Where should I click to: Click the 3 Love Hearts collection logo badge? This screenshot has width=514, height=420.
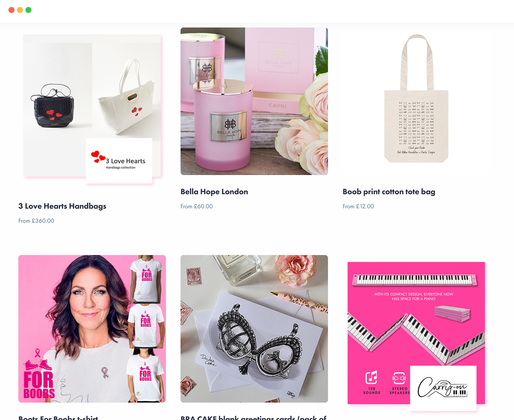[x=119, y=161]
